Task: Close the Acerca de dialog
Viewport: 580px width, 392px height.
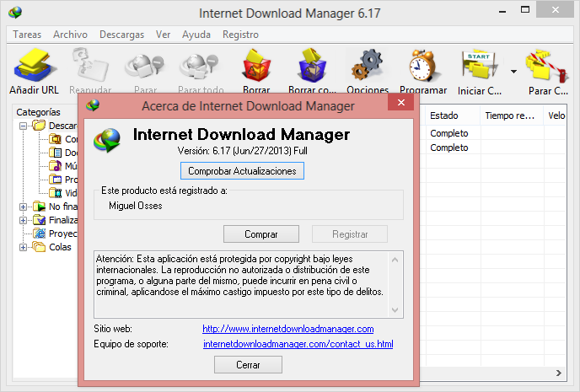Action: (x=401, y=103)
